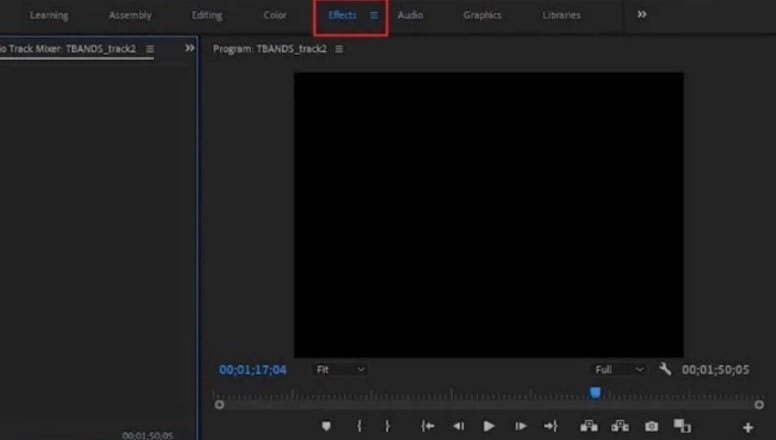The image size is (776, 440).
Task: Switch to the Graphics workspace
Action: (483, 15)
